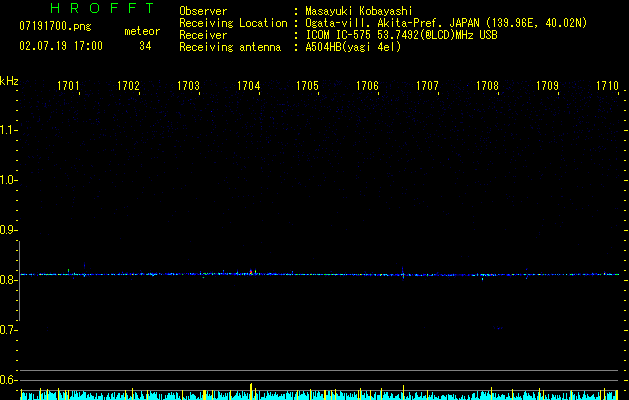This screenshot has width=629, height=400.
Task: Select the file name 07191700.png
Action: pyautogui.click(x=55, y=27)
